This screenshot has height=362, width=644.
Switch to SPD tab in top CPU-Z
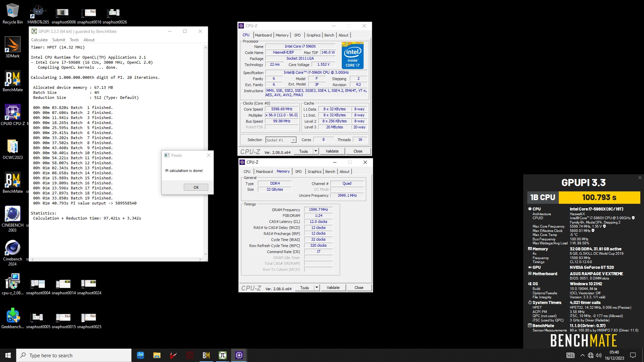[297, 35]
